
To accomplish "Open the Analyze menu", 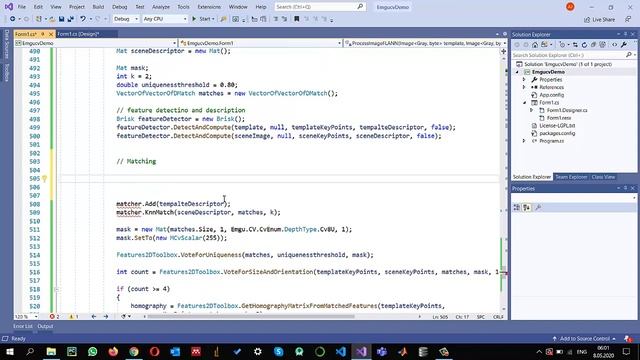I will point(161,7).
